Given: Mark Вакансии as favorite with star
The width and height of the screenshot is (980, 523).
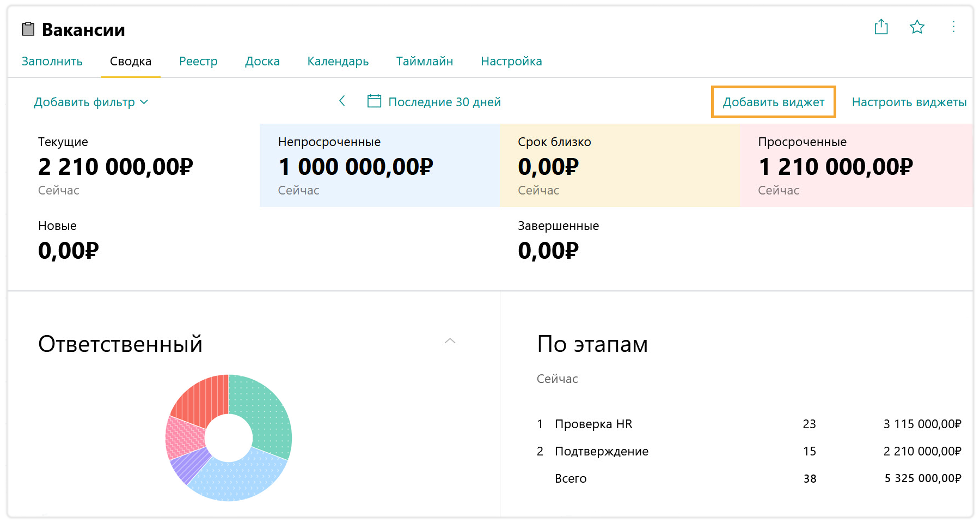Looking at the screenshot, I should pos(917,27).
